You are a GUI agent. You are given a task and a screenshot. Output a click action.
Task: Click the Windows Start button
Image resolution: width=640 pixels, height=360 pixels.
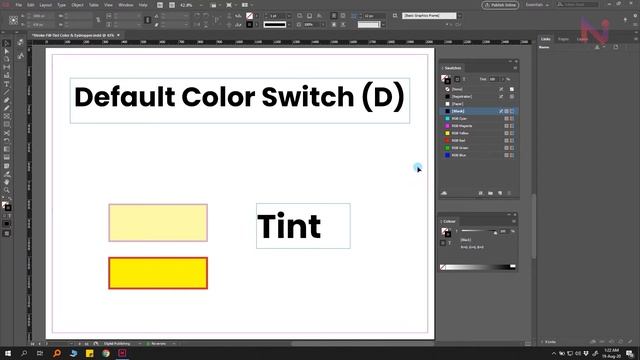[x=7, y=353]
